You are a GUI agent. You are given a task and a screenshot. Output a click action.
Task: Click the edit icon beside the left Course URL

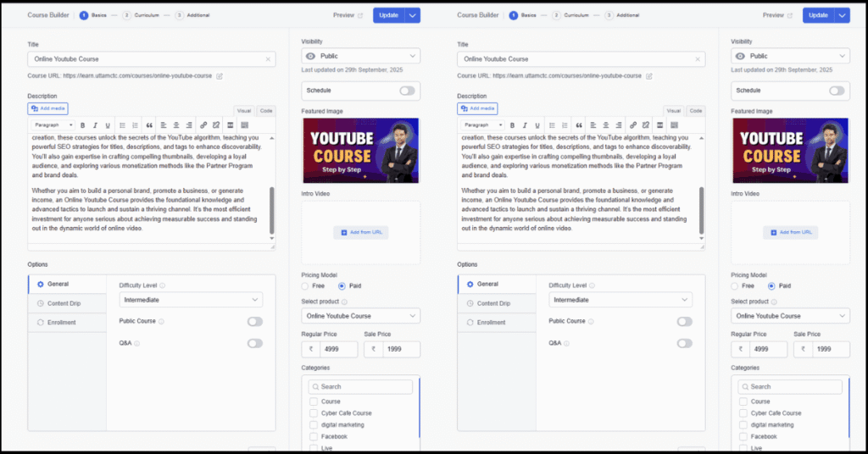pyautogui.click(x=220, y=76)
